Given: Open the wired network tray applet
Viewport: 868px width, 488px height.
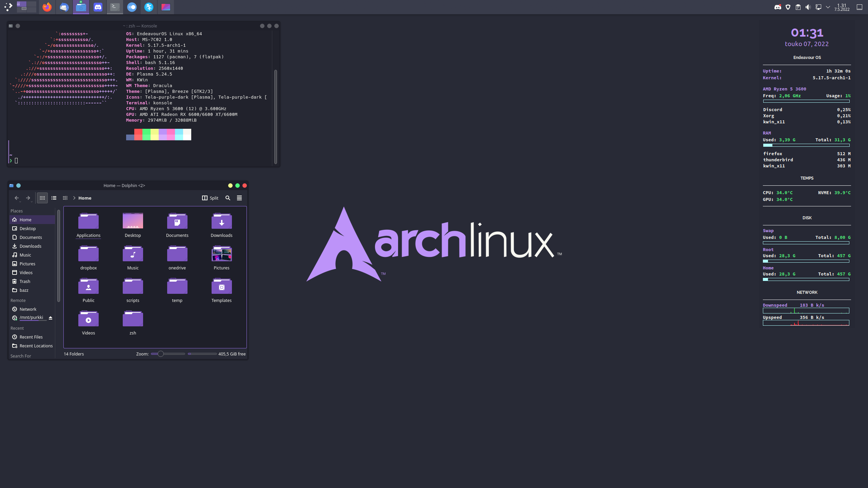Looking at the screenshot, I should pos(818,7).
